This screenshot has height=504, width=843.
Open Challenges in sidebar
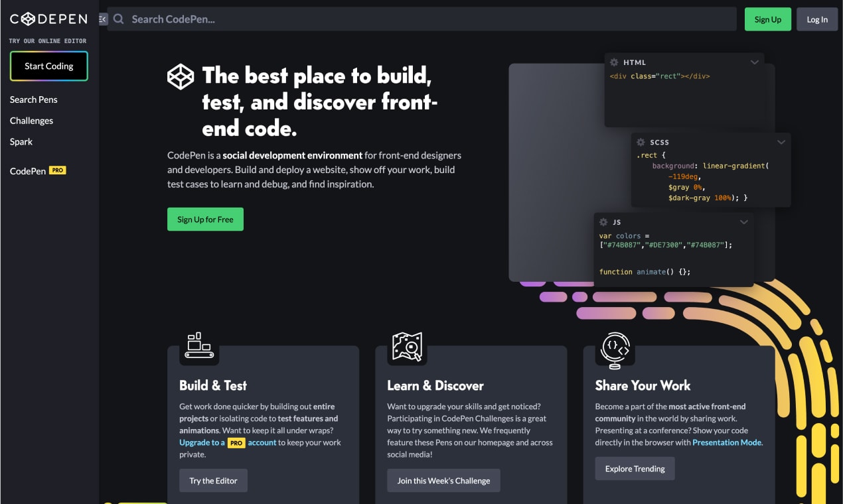pyautogui.click(x=31, y=121)
